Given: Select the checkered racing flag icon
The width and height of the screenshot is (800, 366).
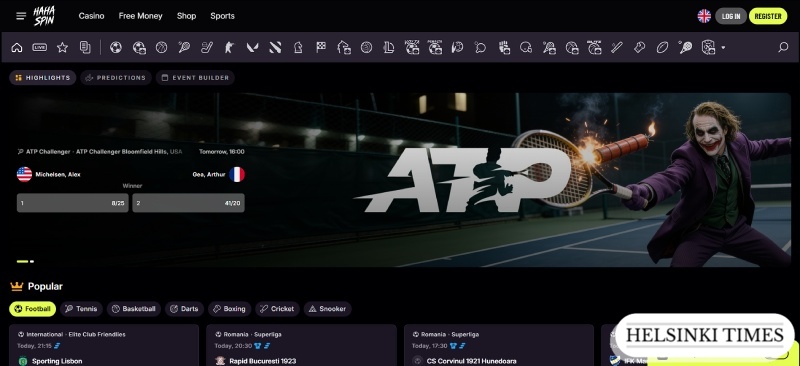Looking at the screenshot, I should [x=321, y=47].
